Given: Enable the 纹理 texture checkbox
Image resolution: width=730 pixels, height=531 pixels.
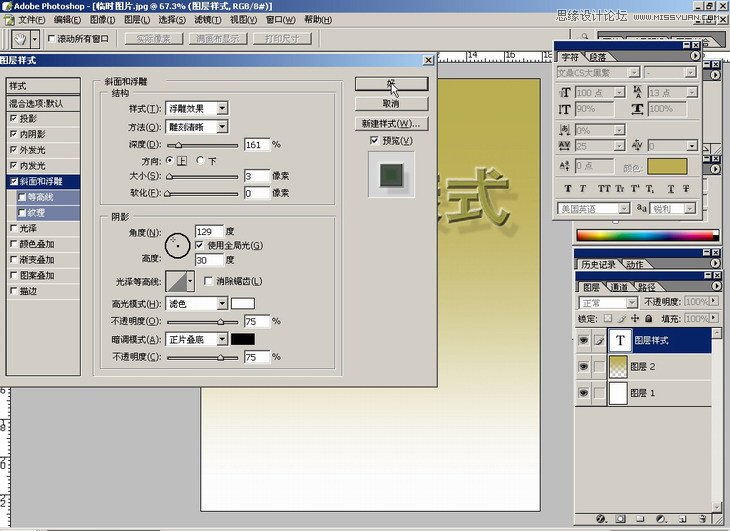Looking at the screenshot, I should pos(21,213).
